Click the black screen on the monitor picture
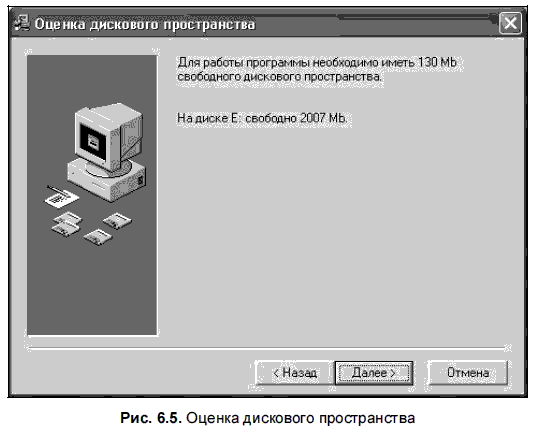The width and height of the screenshot is (535, 430). pos(93,142)
